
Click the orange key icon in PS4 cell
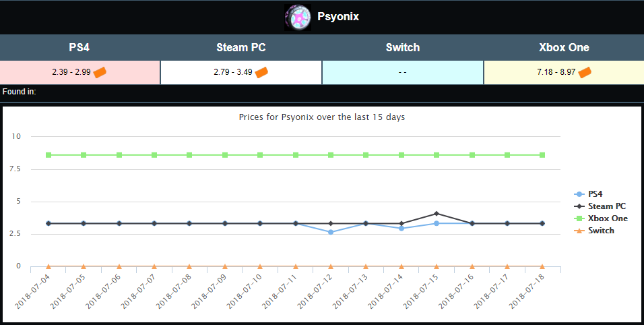pyautogui.click(x=100, y=73)
